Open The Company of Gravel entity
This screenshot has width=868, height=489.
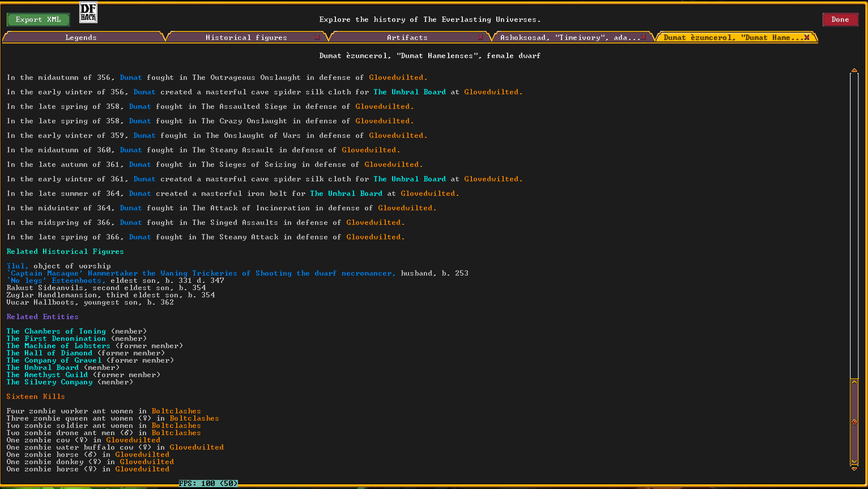[x=54, y=360]
